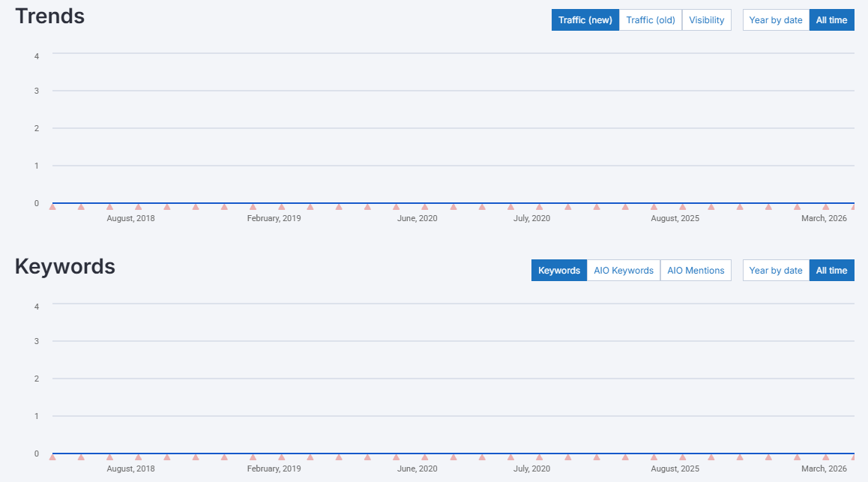The width and height of the screenshot is (868, 482).
Task: Select Traffic (new) tab in Trends
Action: tap(585, 20)
